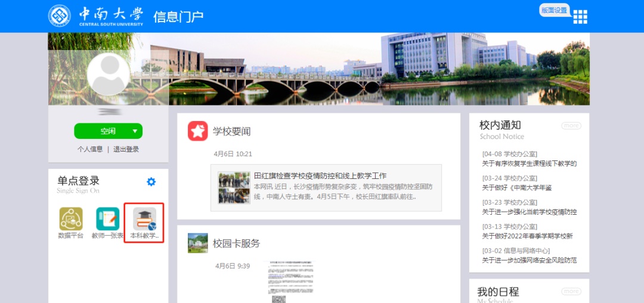The height and width of the screenshot is (303, 644).
Task: Expand more in 我的日程 panel
Action: point(571,292)
